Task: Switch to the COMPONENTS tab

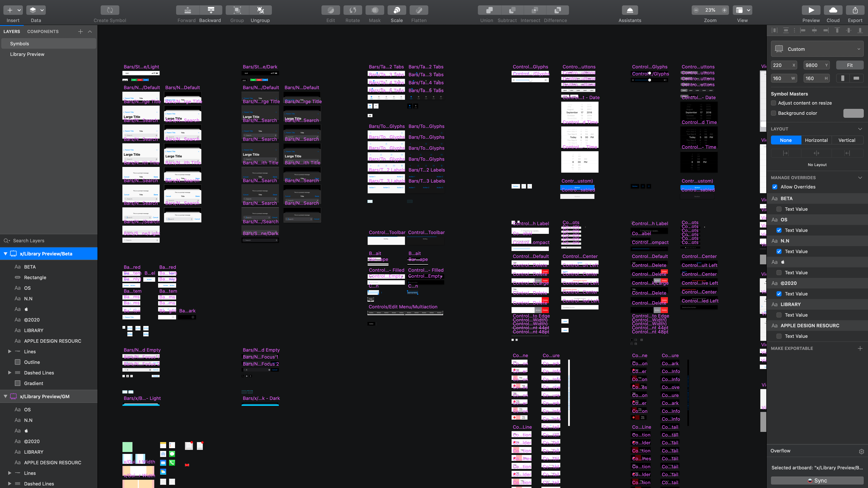Action: tap(43, 31)
